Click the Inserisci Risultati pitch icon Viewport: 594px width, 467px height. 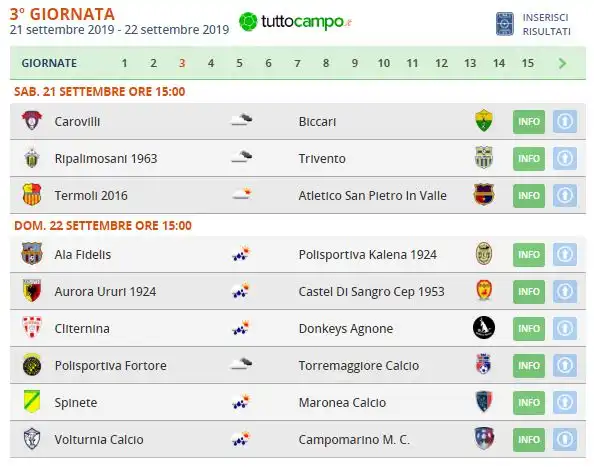[x=505, y=24]
